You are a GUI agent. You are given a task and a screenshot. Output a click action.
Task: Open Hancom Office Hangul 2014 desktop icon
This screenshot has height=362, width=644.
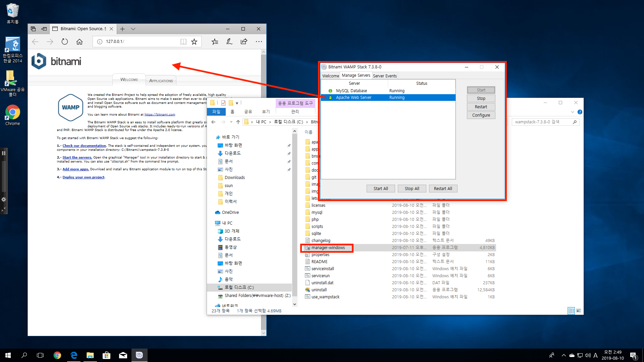12,50
